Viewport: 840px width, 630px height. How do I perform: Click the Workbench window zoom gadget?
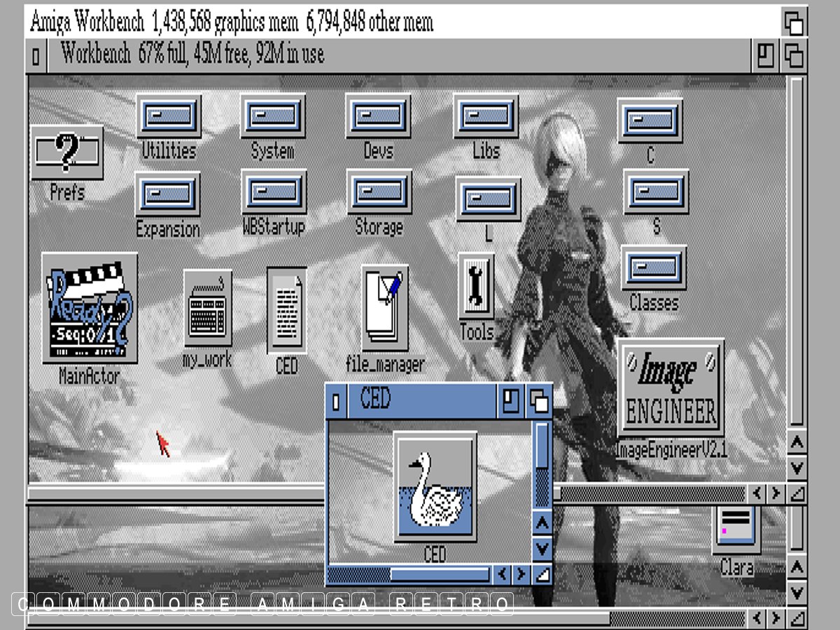pos(766,55)
